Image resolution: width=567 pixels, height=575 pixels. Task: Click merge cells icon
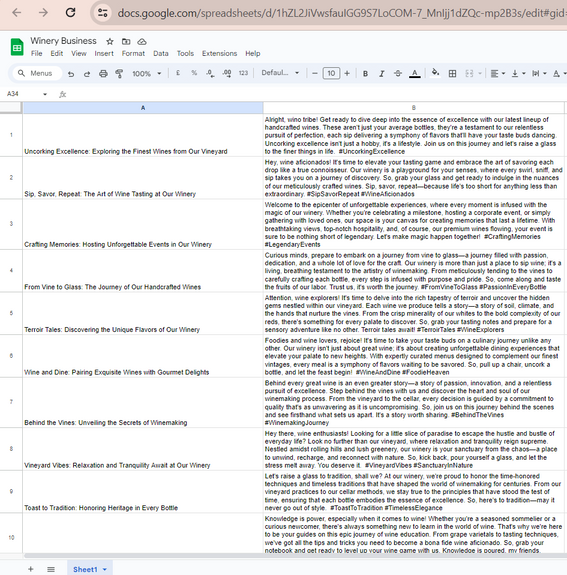(x=469, y=74)
